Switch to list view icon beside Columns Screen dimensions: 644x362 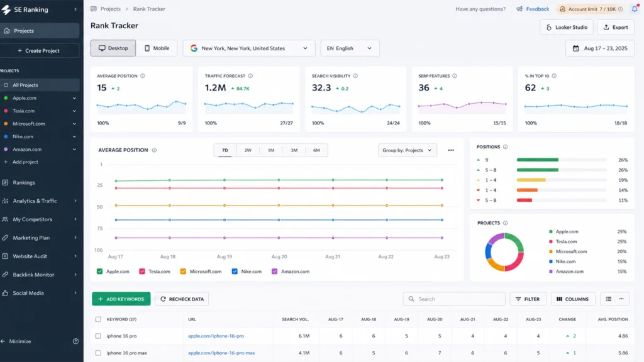pos(608,299)
